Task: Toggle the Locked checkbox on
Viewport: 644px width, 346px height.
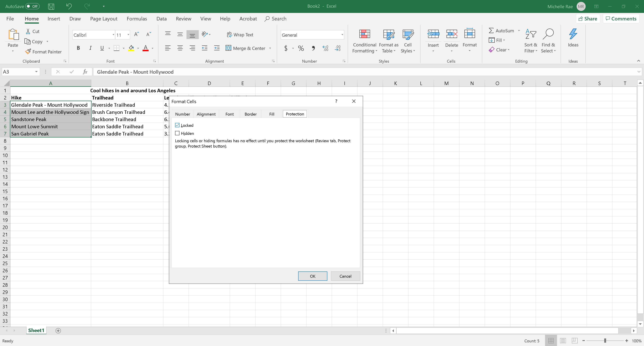Action: [x=177, y=125]
